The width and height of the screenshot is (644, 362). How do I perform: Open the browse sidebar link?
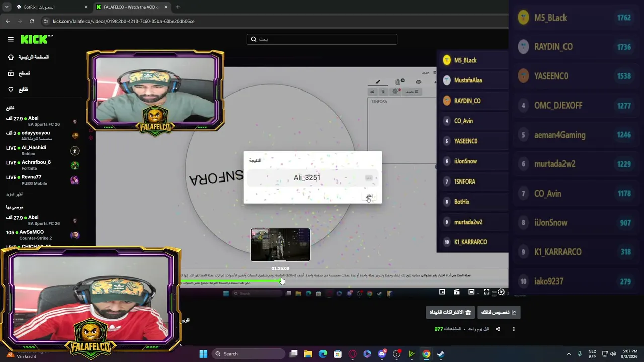pyautogui.click(x=24, y=73)
